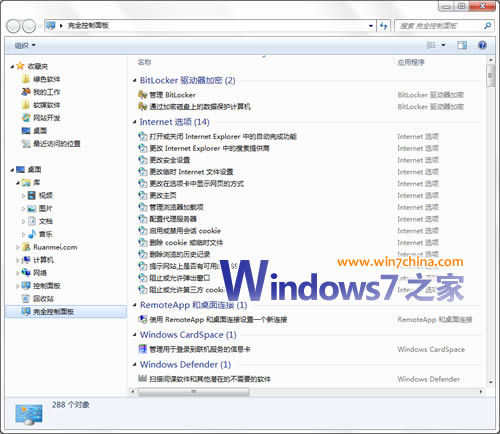Click the 音乐 library music-note icon
Viewport: 500px width, 434px height.
pyautogui.click(x=32, y=234)
